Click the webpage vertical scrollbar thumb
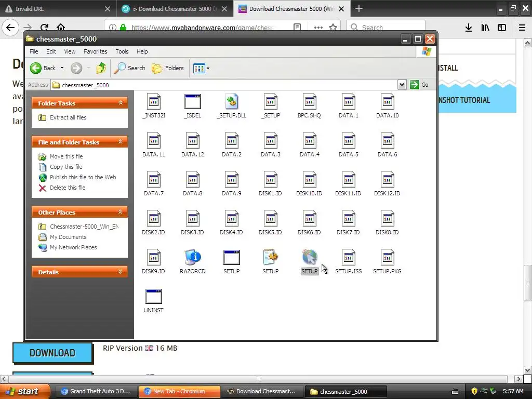 click(x=528, y=283)
